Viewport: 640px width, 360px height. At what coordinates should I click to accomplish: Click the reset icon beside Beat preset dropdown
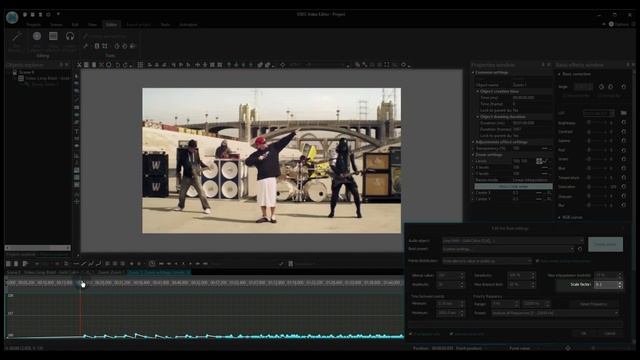coord(580,249)
